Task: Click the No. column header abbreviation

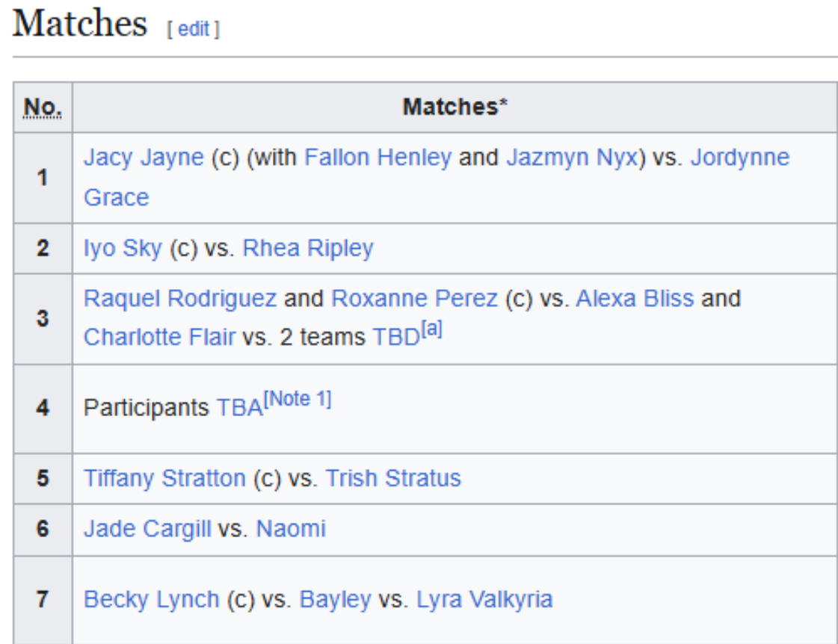Action: (43, 108)
